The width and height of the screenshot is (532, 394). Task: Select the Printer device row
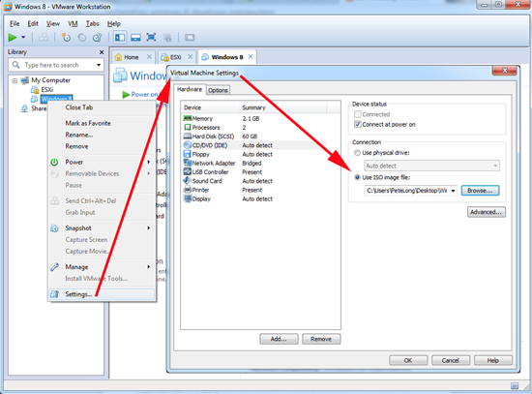click(x=254, y=190)
